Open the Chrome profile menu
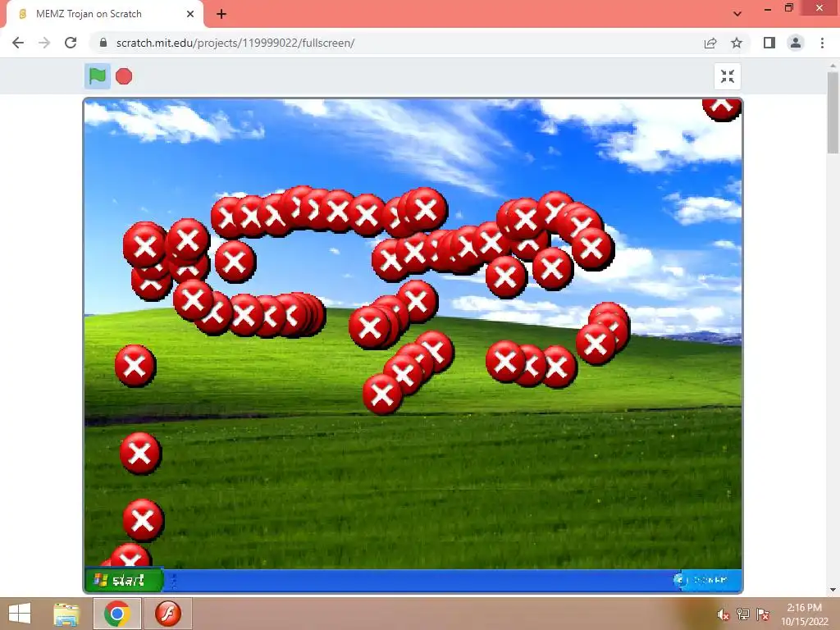The height and width of the screenshot is (630, 840). (796, 43)
